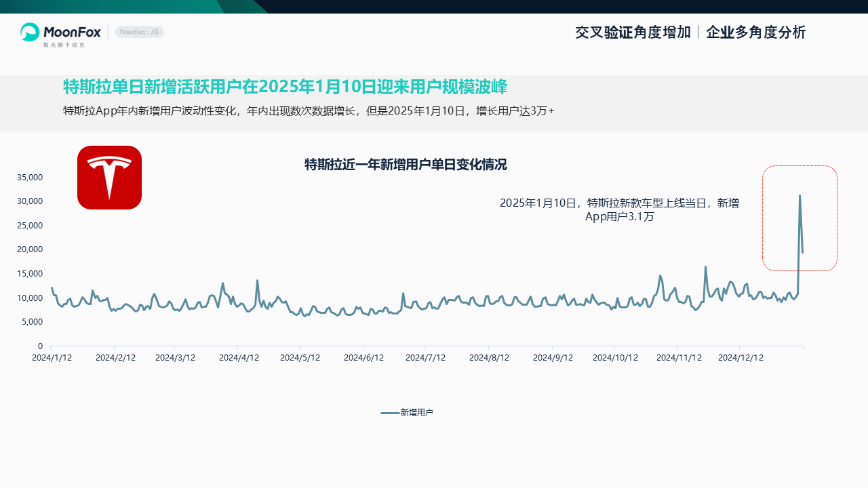
Task: Select the 2024/7/12 x-axis date label
Action: [425, 358]
